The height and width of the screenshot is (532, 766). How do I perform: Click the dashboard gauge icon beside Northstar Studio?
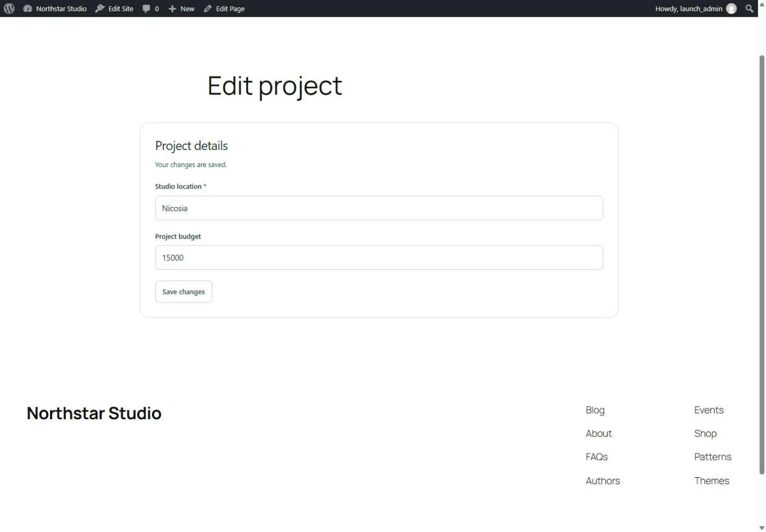(x=27, y=9)
